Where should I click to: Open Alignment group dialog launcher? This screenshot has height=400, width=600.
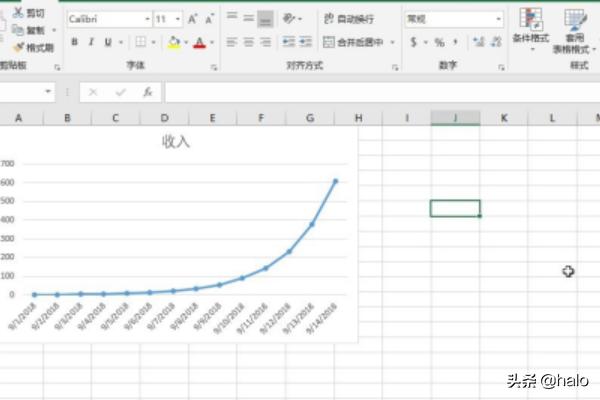point(395,68)
